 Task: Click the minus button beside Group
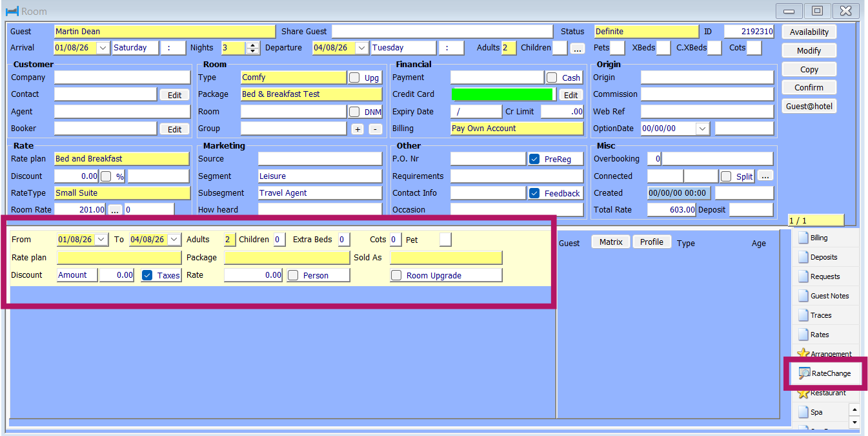pos(376,129)
